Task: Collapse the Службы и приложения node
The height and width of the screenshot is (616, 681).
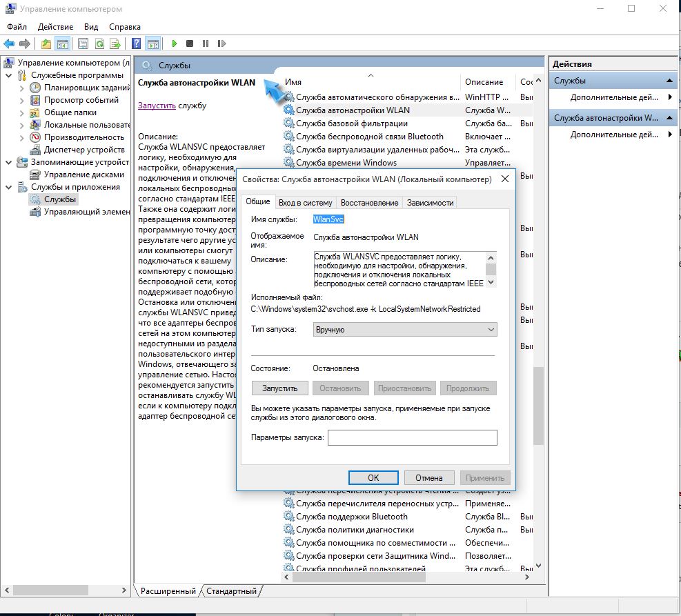Action: coord(8,187)
